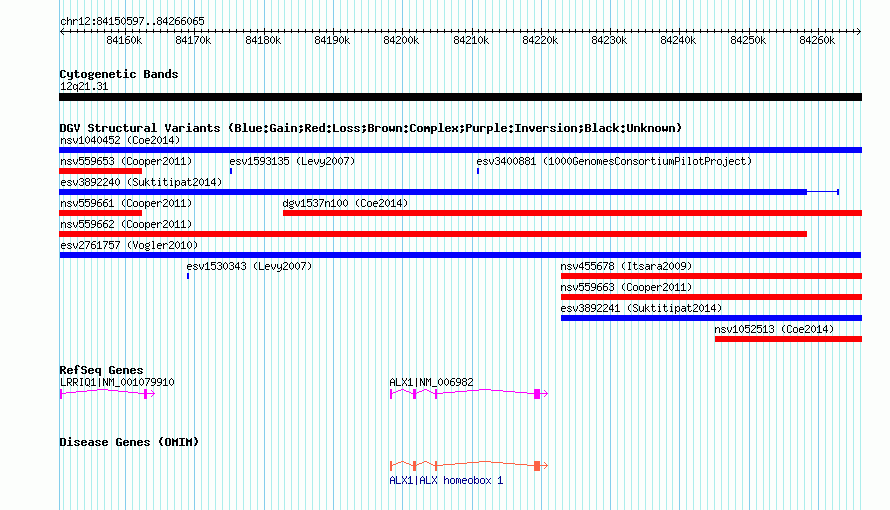Select the red nsv559662 loss bar
Screen dimensions: 890x510
point(433,234)
